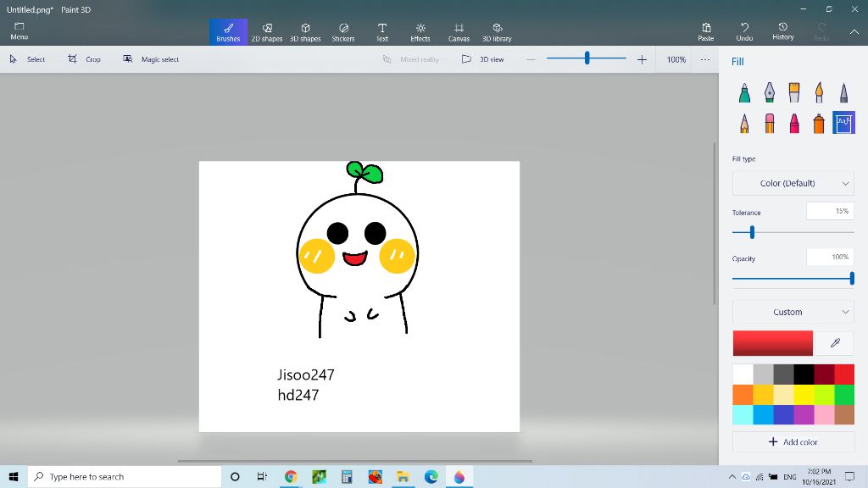Collapse the ribbon with the chevron
868x488 pixels.
(854, 32)
